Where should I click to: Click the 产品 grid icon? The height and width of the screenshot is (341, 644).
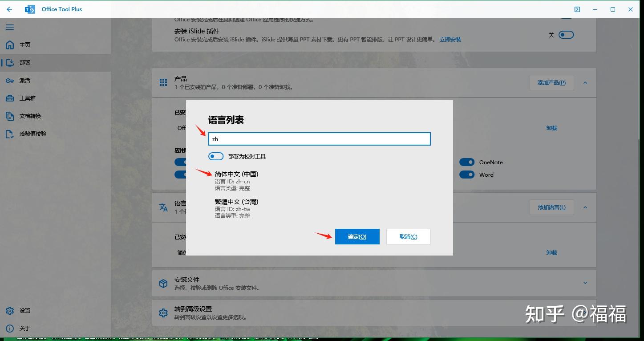(x=163, y=82)
